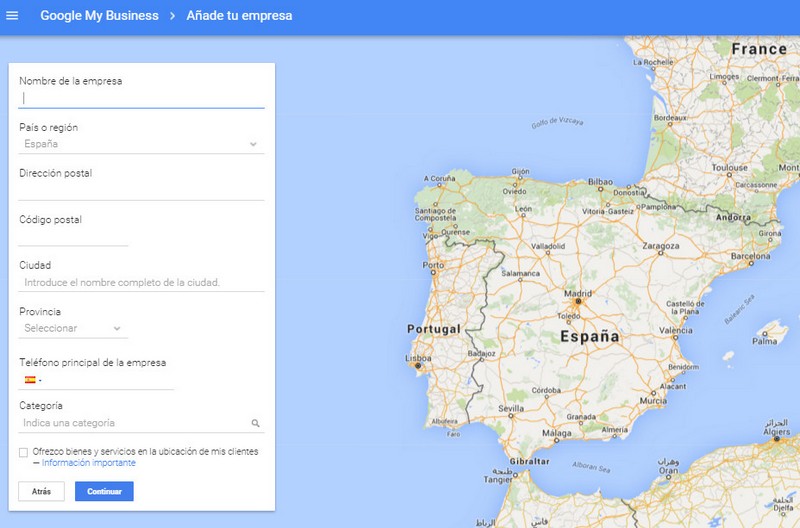Click the Málaga label on the map
This screenshot has width=800, height=528.
pyautogui.click(x=557, y=433)
